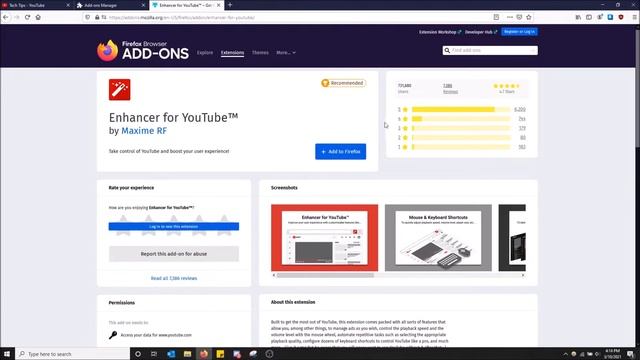This screenshot has width=640, height=360.
Task: Click the Cortana circle in the taskbar
Action: (138, 354)
